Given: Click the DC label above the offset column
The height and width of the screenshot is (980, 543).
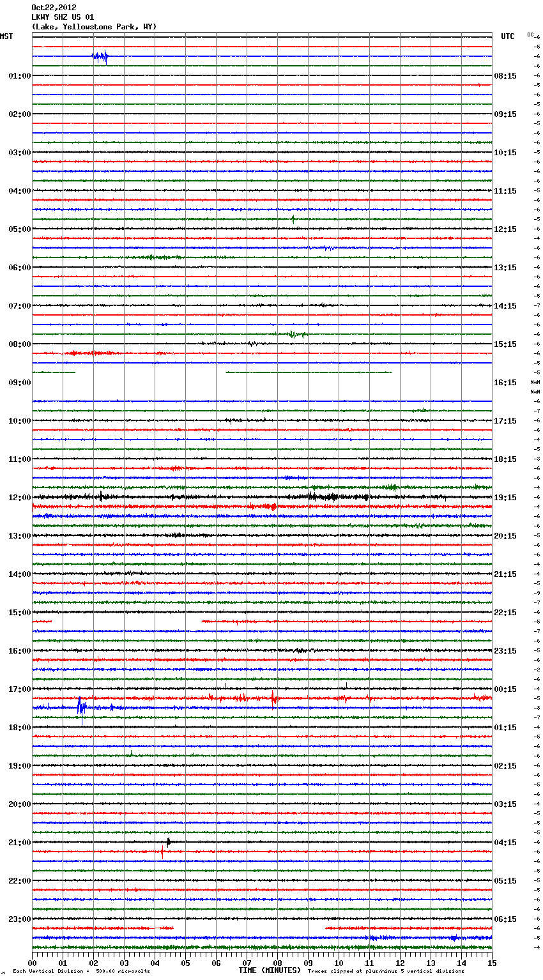Looking at the screenshot, I should point(531,34).
